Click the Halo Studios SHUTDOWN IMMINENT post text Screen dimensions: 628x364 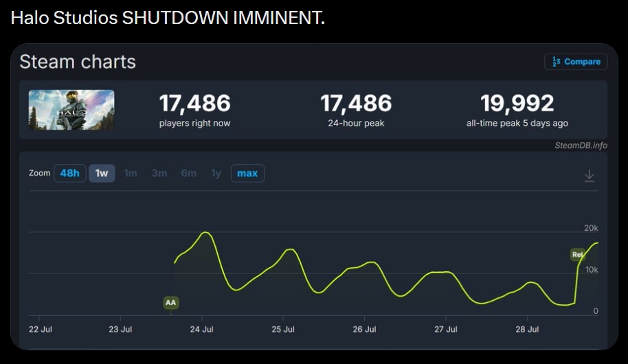(168, 18)
